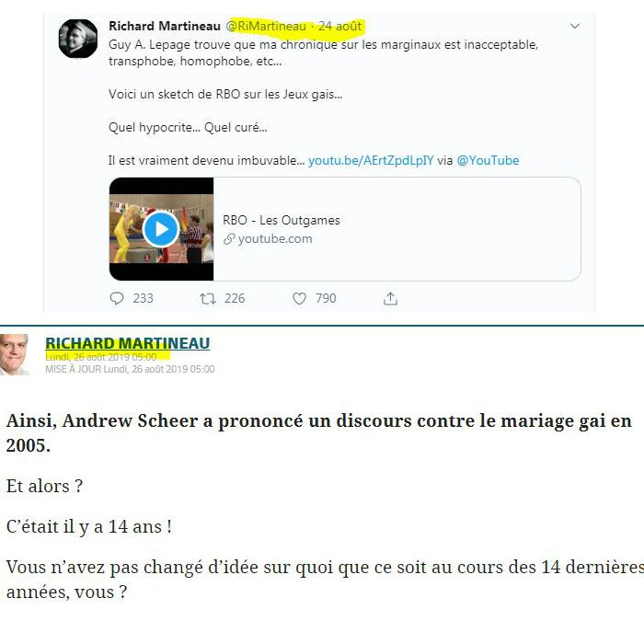
Task: Open the tweet options chevron menu
Action: pos(575,27)
